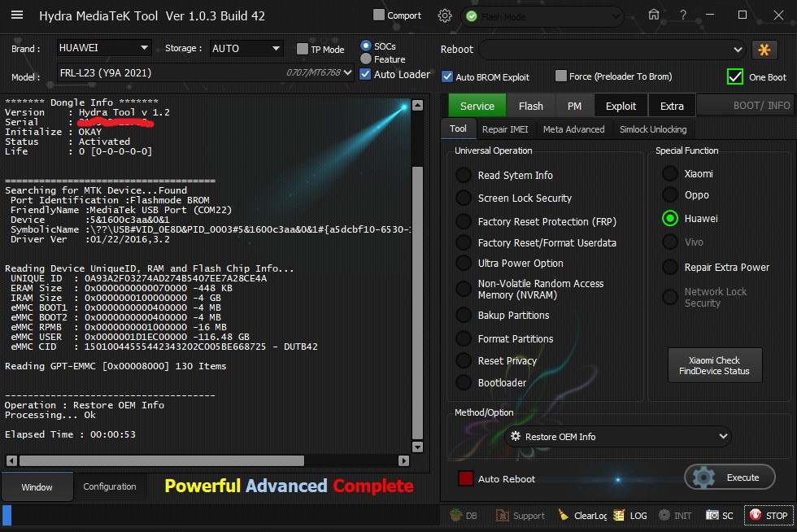Select the Xiaomi special function radio
Viewport: 797px width, 532px height.
click(x=669, y=173)
